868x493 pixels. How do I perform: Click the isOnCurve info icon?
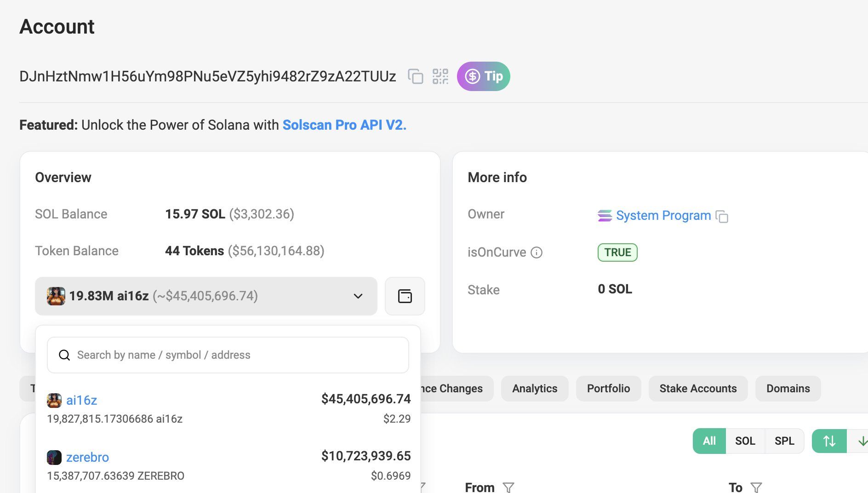click(537, 252)
